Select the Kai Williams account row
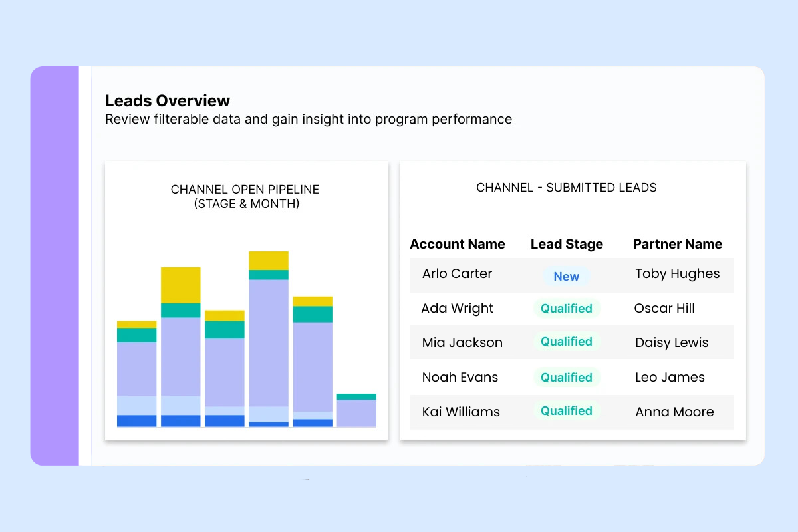The image size is (798, 532). (x=461, y=412)
